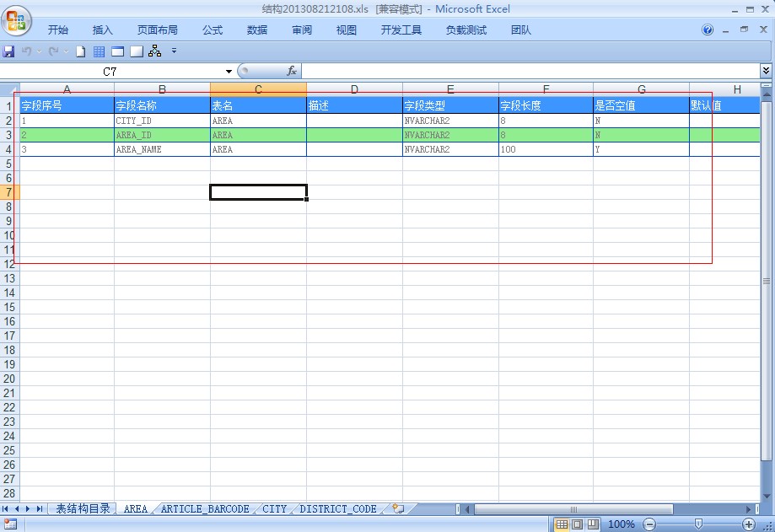
Task: Select column A header
Action: (x=67, y=89)
